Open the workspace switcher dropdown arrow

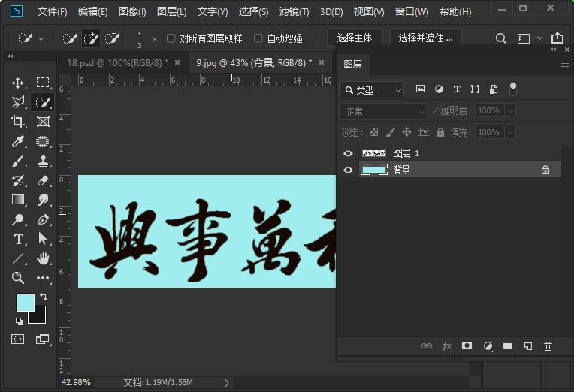pos(539,38)
